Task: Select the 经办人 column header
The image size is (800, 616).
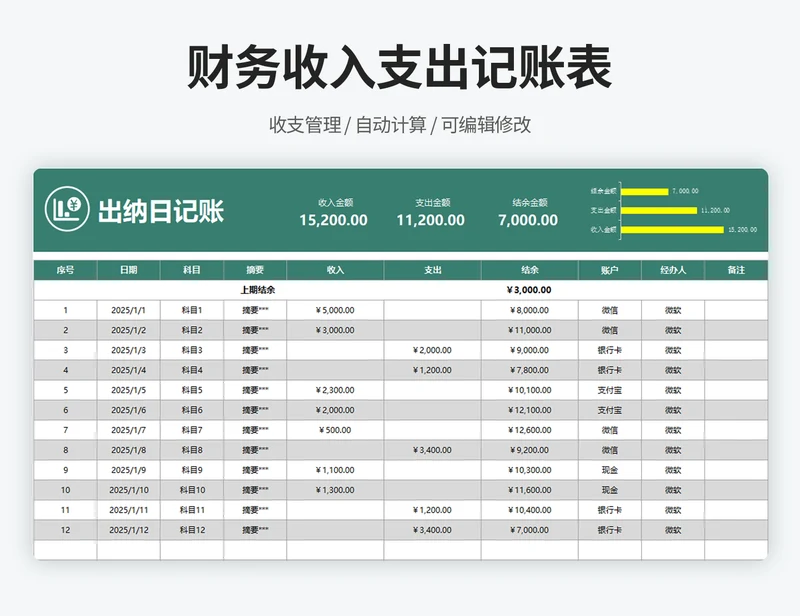Action: [673, 270]
